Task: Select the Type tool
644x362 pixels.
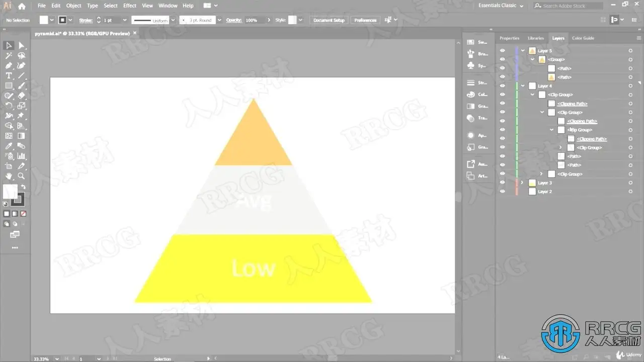Action: 9,75
